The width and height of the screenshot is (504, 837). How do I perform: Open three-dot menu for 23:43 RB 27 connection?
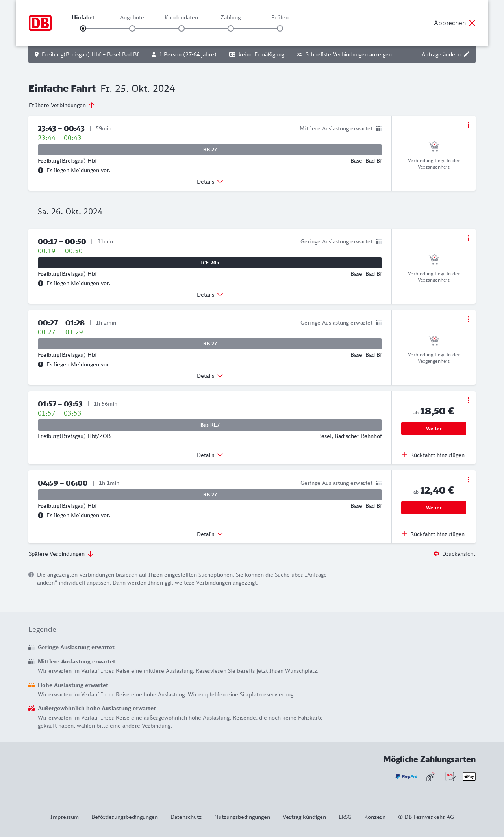(468, 125)
